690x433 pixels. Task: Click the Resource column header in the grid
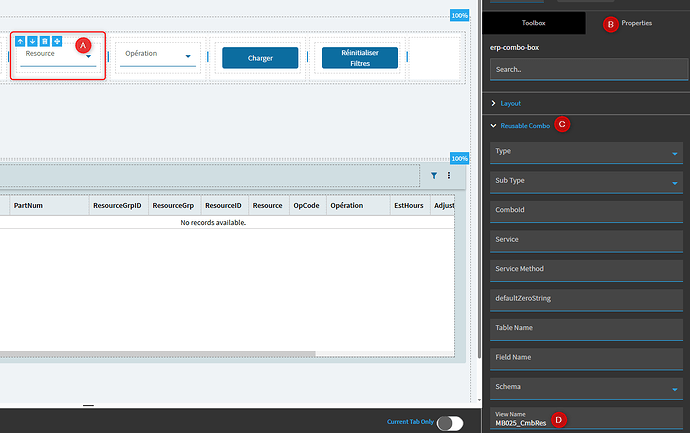(268, 205)
